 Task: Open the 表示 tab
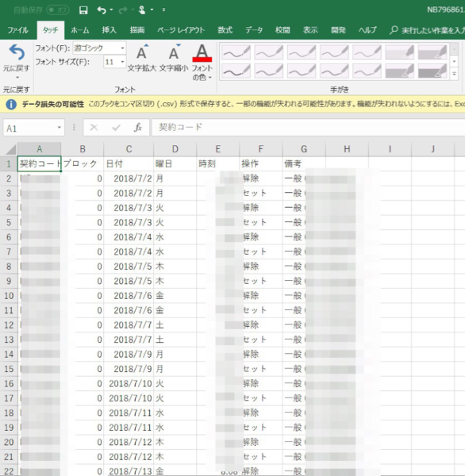(x=310, y=30)
